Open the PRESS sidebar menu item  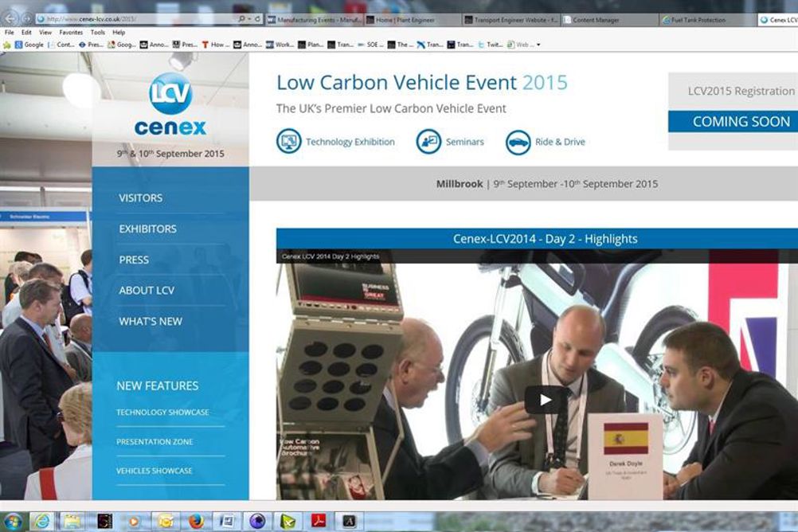(x=134, y=260)
